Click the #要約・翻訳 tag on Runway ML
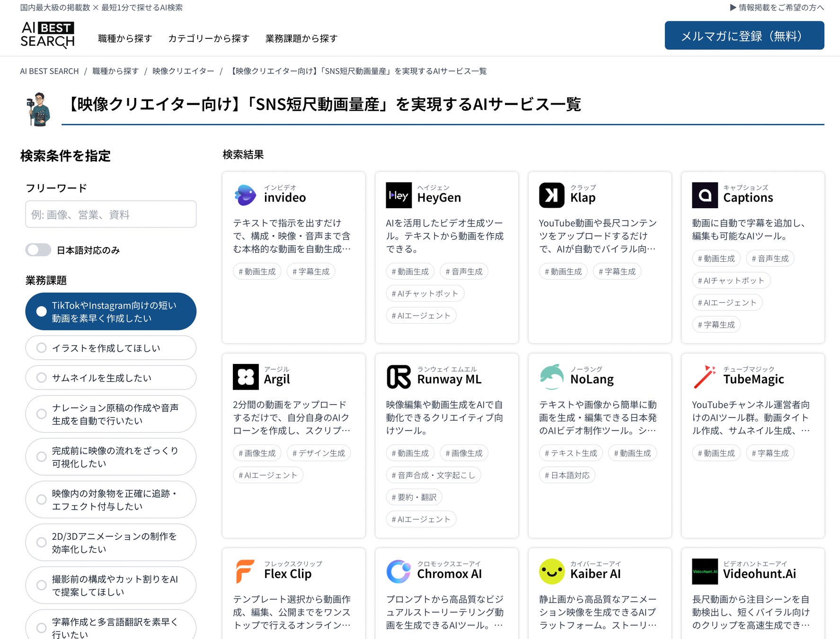840x639 pixels. click(x=414, y=497)
